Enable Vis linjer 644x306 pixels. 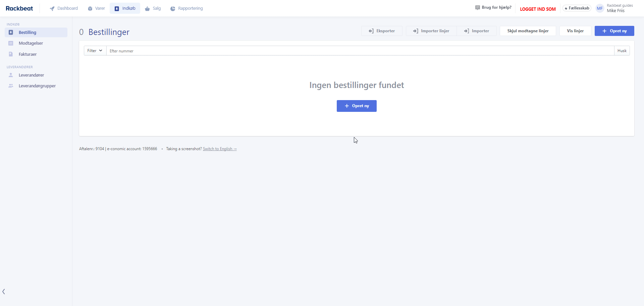[575, 31]
